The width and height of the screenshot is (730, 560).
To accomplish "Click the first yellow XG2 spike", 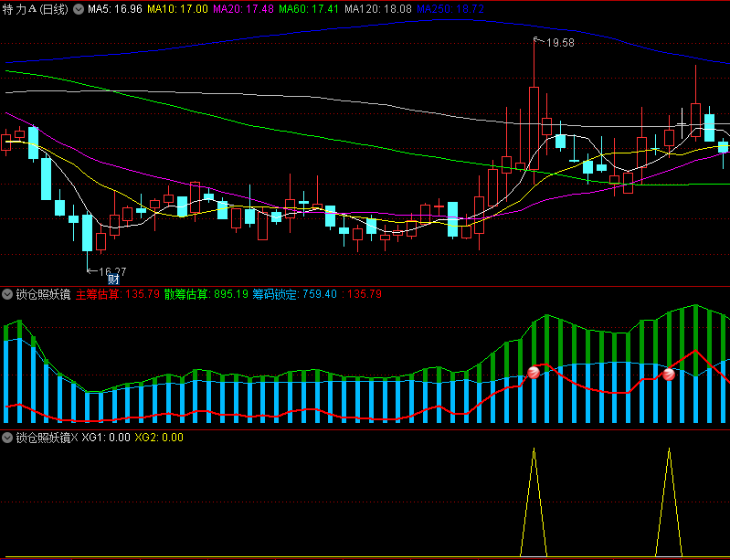I will tap(534, 502).
